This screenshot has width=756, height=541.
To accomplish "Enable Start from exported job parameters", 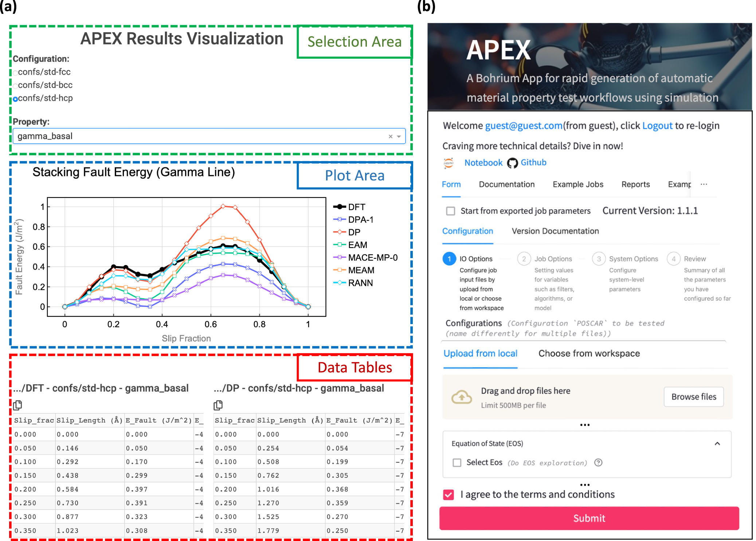I will coord(451,211).
